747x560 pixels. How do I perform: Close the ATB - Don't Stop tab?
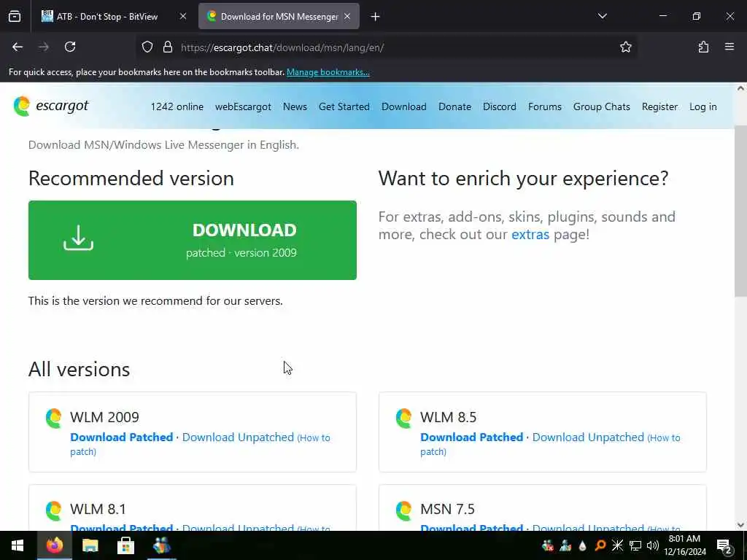[183, 17]
